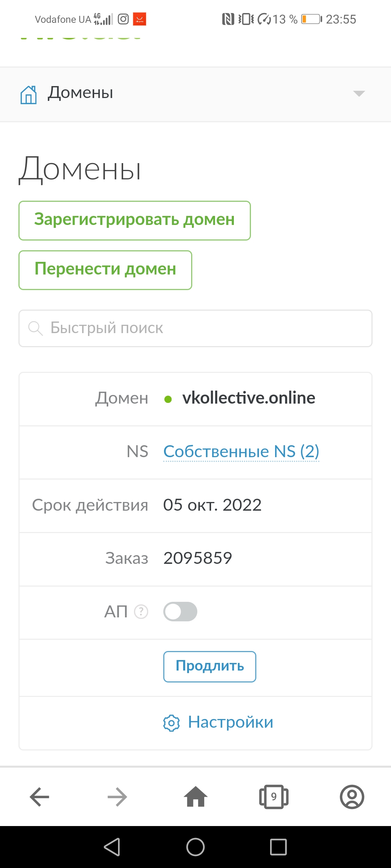Viewport: 391px width, 868px height.
Task: Toggle the АП auto-renewal switch
Action: (180, 612)
